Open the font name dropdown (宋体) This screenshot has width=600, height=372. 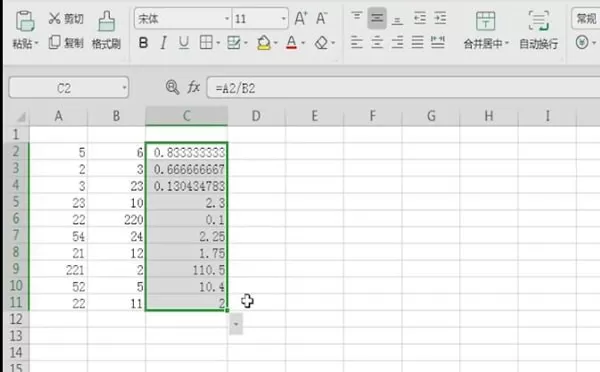tap(227, 19)
